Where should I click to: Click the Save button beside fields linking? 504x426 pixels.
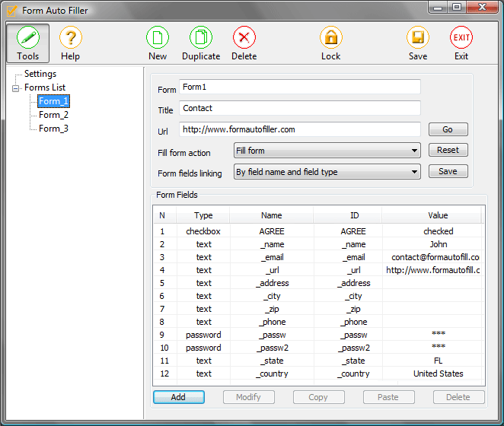[x=448, y=171]
